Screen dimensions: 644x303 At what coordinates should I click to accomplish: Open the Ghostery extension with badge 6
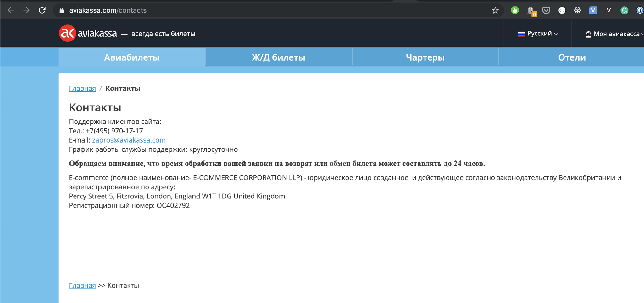click(x=531, y=11)
